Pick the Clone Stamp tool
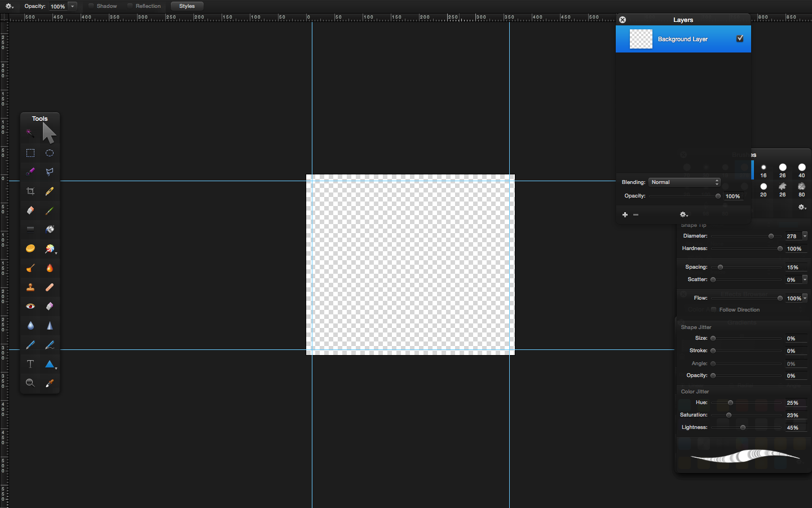The height and width of the screenshot is (508, 812). [x=30, y=287]
